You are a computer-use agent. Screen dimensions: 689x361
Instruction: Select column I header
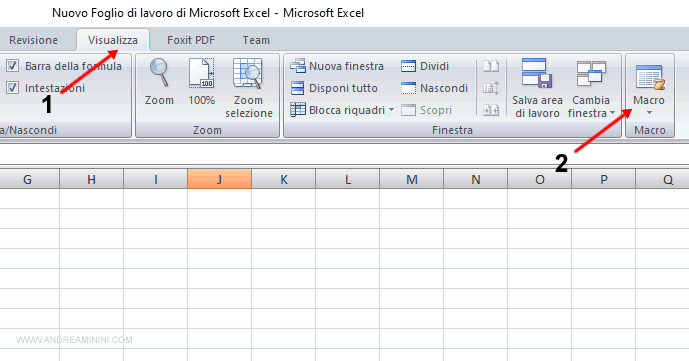tap(156, 179)
